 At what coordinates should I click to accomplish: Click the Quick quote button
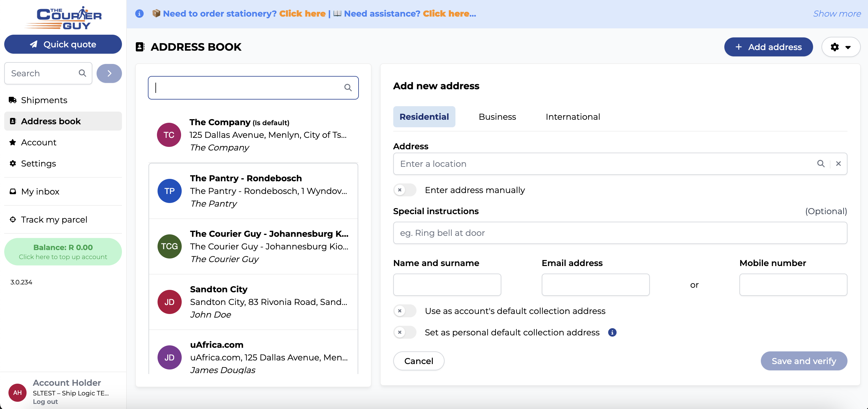click(x=63, y=44)
